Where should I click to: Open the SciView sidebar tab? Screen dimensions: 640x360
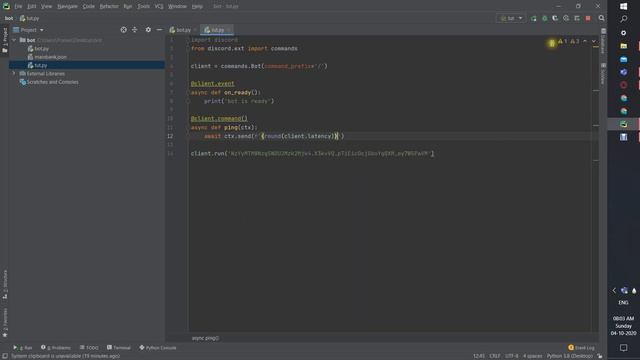click(x=603, y=74)
